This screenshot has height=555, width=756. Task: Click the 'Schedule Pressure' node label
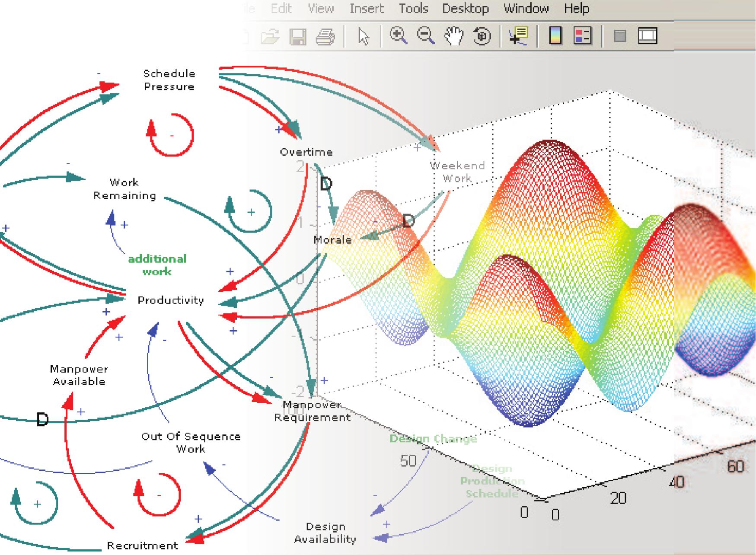tap(169, 80)
